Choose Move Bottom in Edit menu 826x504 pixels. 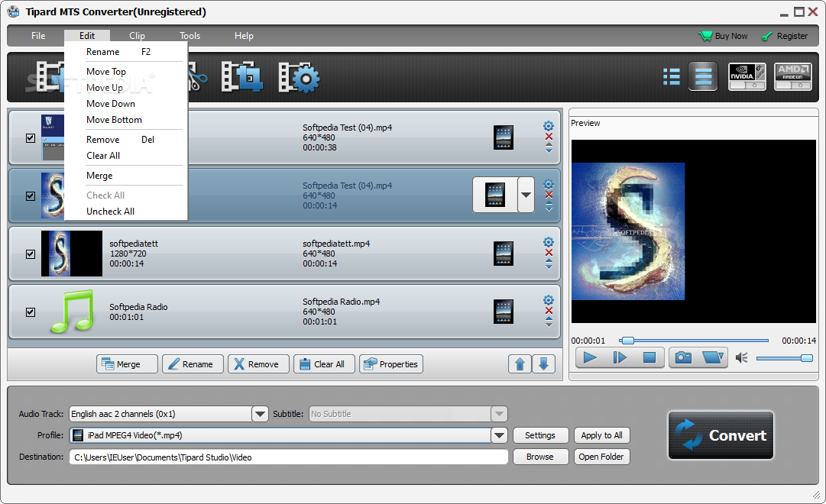point(126,120)
